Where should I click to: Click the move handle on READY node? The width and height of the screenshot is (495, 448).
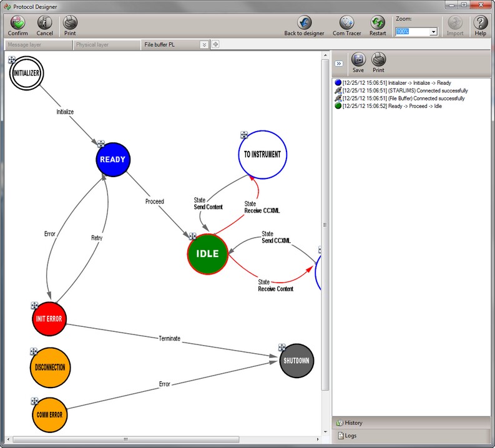point(100,144)
